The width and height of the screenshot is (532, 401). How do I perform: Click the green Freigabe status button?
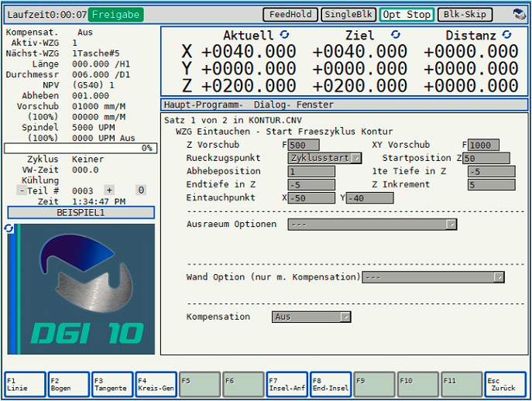pyautogui.click(x=115, y=15)
